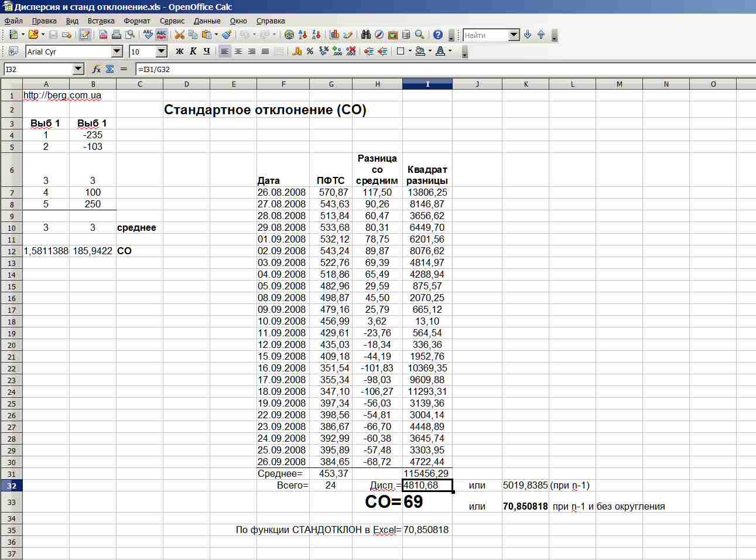
Task: Open the Справка menu
Action: [x=271, y=21]
